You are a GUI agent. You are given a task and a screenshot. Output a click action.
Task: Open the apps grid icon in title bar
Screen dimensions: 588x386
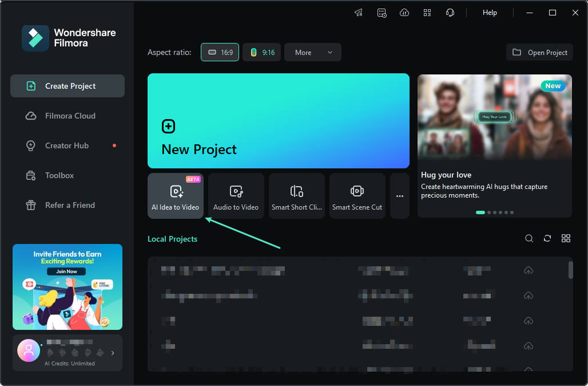point(427,13)
